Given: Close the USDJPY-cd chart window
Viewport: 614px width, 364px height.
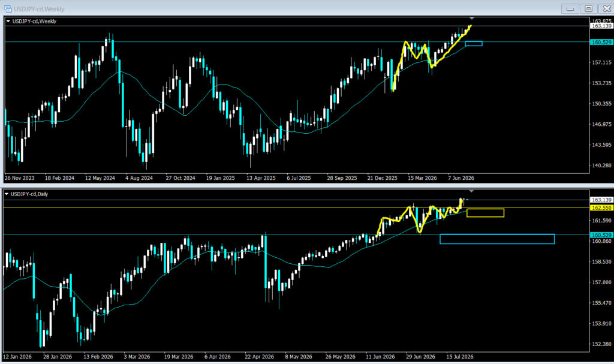Looking at the screenshot, I should [607, 8].
